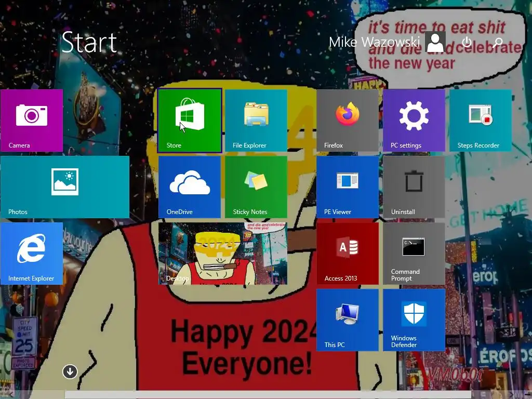Viewport: 532px width, 399px height.
Task: Launch Firefox from Start screen
Action: [x=348, y=121]
